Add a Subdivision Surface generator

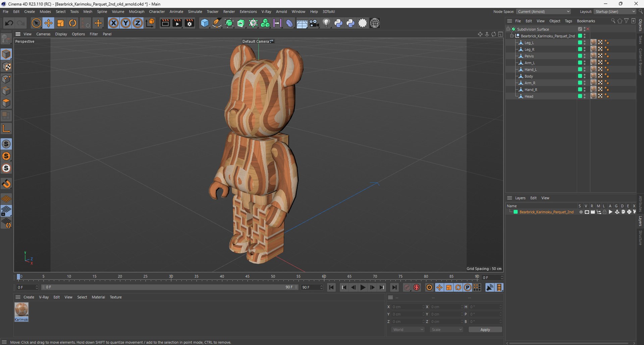pos(229,23)
